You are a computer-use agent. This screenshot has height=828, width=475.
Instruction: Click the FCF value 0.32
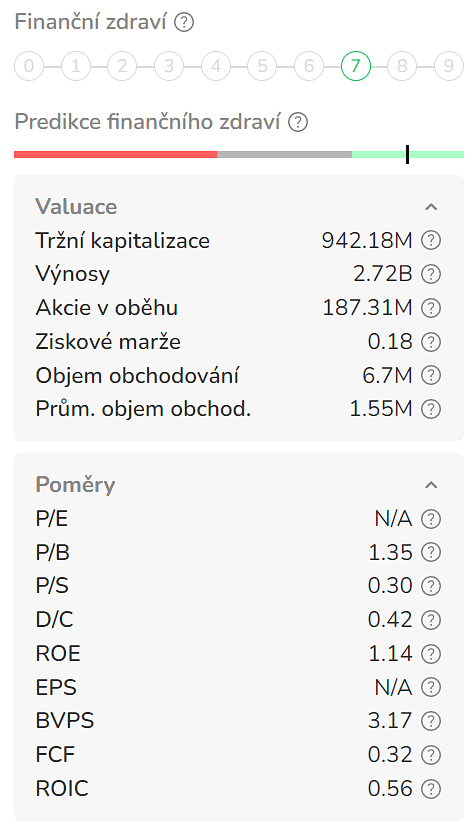pos(390,755)
